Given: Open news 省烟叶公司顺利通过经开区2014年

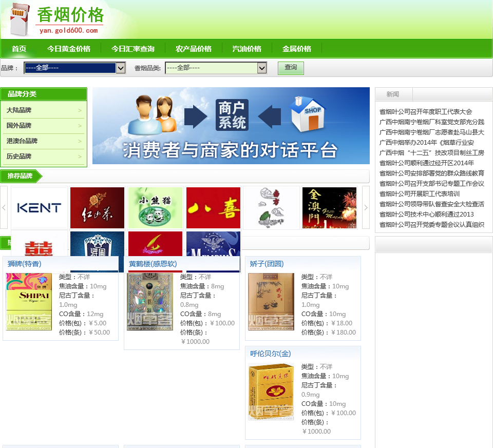Looking at the screenshot, I should click(426, 163).
